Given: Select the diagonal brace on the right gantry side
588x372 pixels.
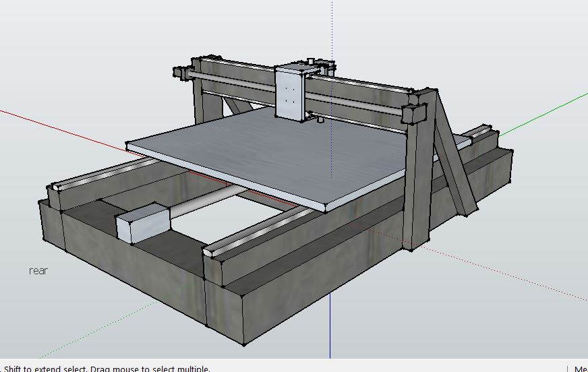Looking at the screenshot, I should [x=455, y=162].
